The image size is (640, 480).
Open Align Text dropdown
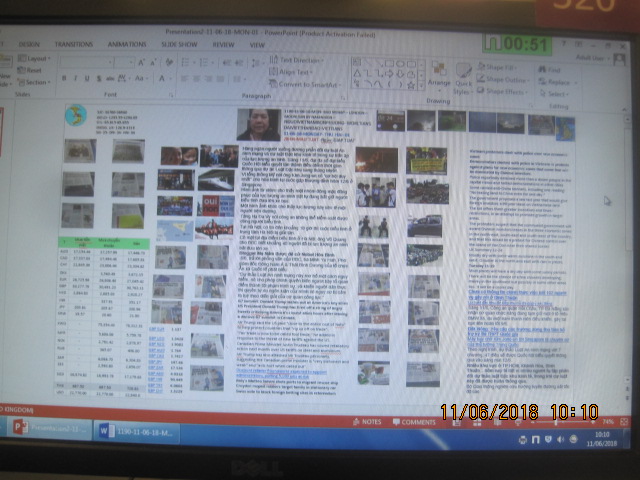(x=291, y=72)
